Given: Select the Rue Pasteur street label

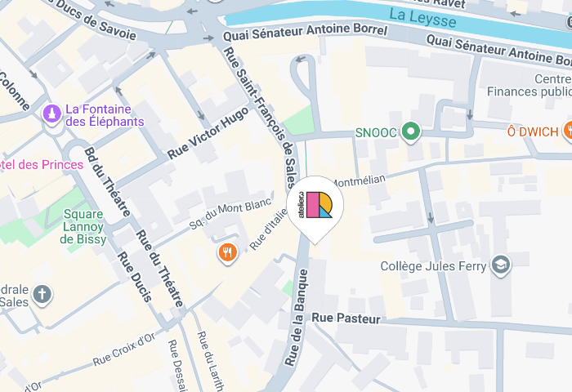Looking at the screenshot, I should tap(346, 318).
